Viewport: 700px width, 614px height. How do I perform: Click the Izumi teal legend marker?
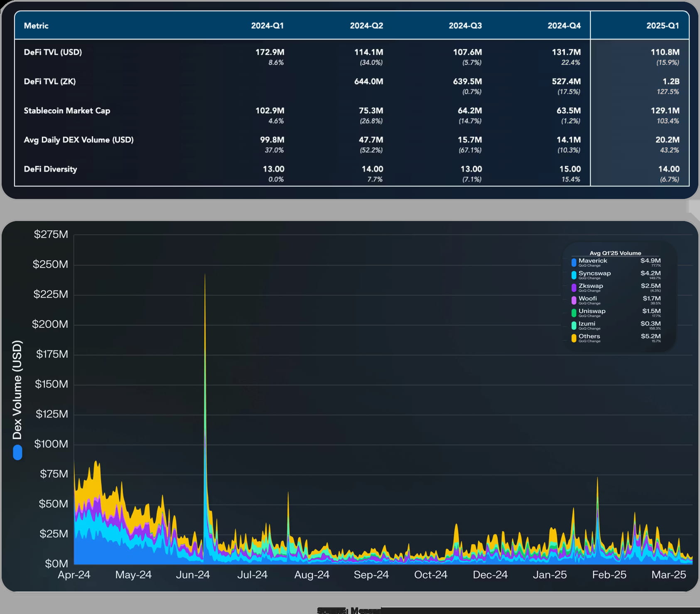[574, 326]
